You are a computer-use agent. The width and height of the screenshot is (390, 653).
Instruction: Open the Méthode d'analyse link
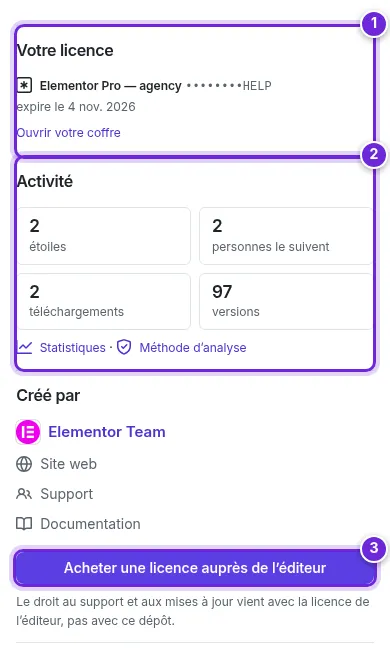coord(192,347)
